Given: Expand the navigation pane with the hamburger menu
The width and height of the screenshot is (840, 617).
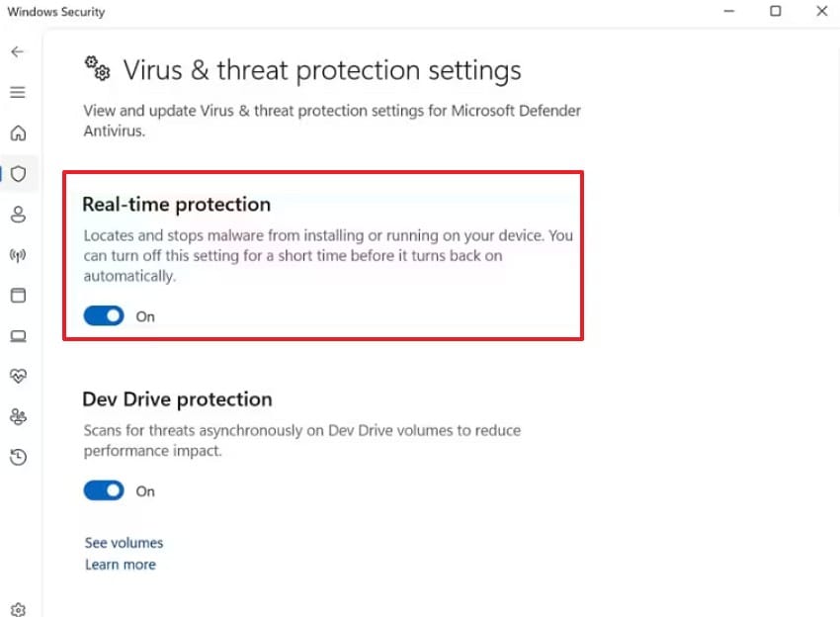Looking at the screenshot, I should click(18, 91).
